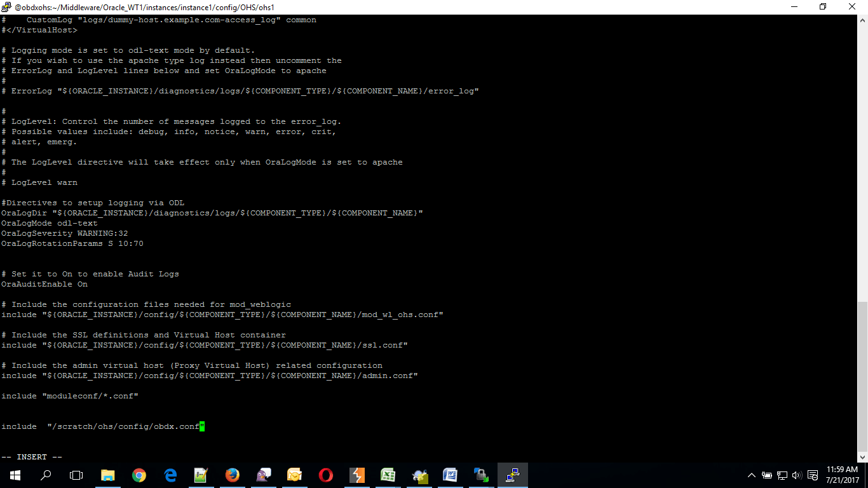This screenshot has width=868, height=488.
Task: Select the active PuTTY session in taskbar
Action: pos(512,475)
